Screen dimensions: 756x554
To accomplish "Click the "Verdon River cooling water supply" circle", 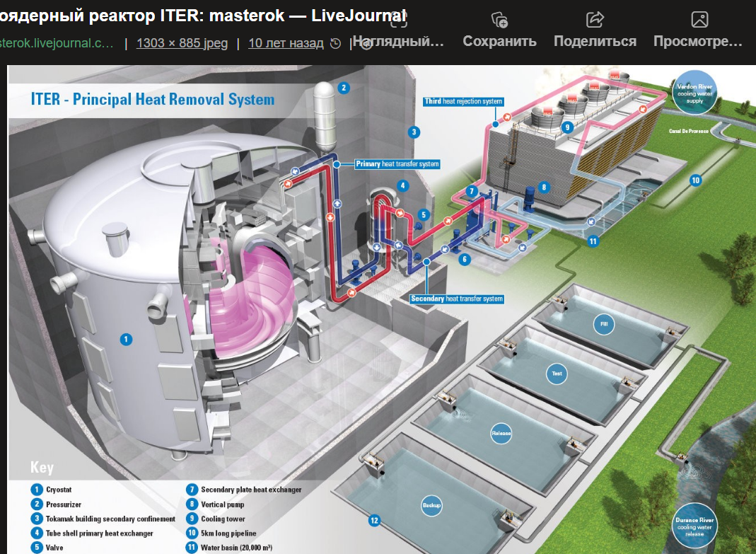I will point(694,93).
